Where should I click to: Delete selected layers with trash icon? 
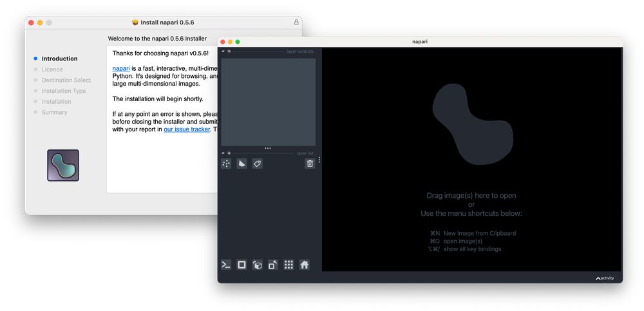(310, 164)
